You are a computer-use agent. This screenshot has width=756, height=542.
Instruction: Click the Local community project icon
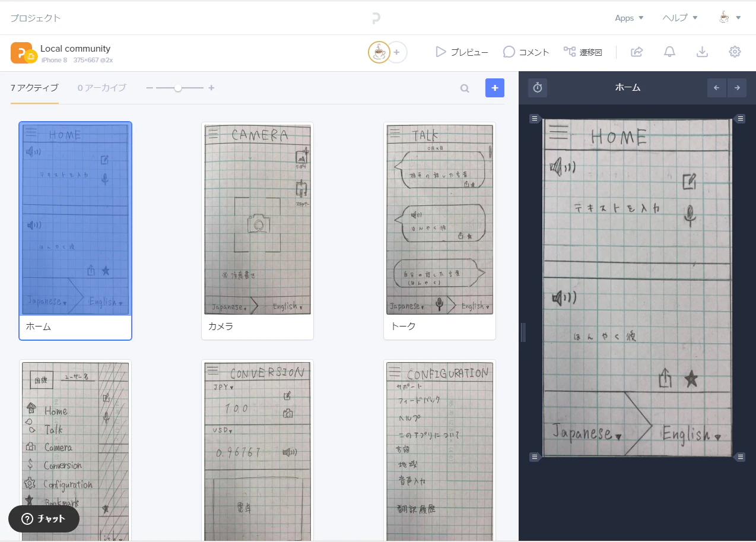[24, 53]
